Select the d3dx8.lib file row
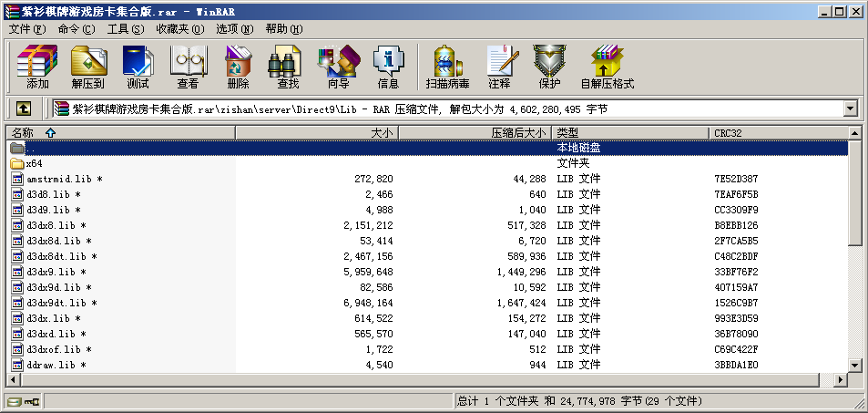 427,225
